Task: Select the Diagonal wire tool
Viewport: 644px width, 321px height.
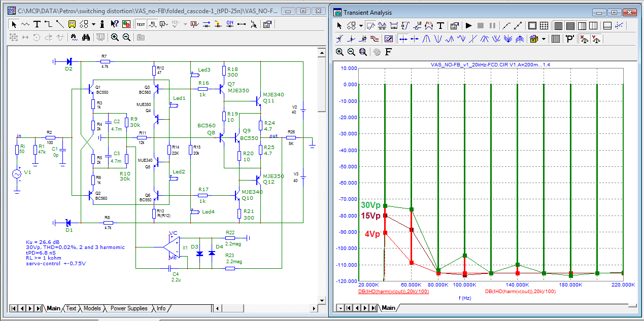Action: pos(60,24)
